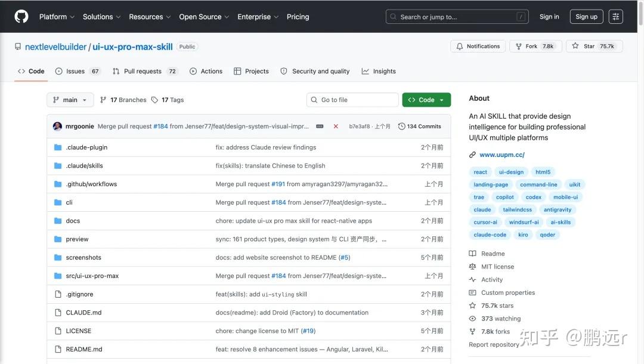Image resolution: width=644 pixels, height=364 pixels.
Task: Open the green Code dropdown button
Action: point(426,100)
